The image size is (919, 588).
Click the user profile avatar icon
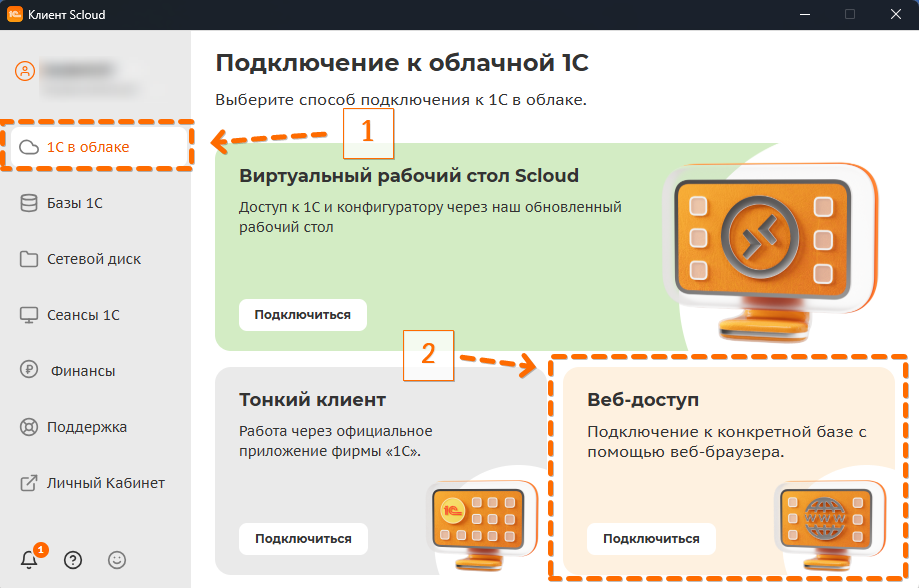click(x=25, y=72)
